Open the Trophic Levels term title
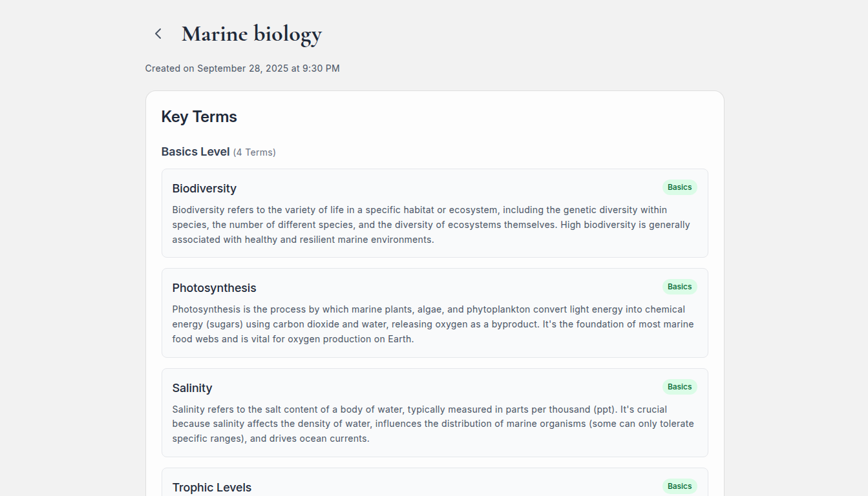868x496 pixels. pyautogui.click(x=211, y=488)
